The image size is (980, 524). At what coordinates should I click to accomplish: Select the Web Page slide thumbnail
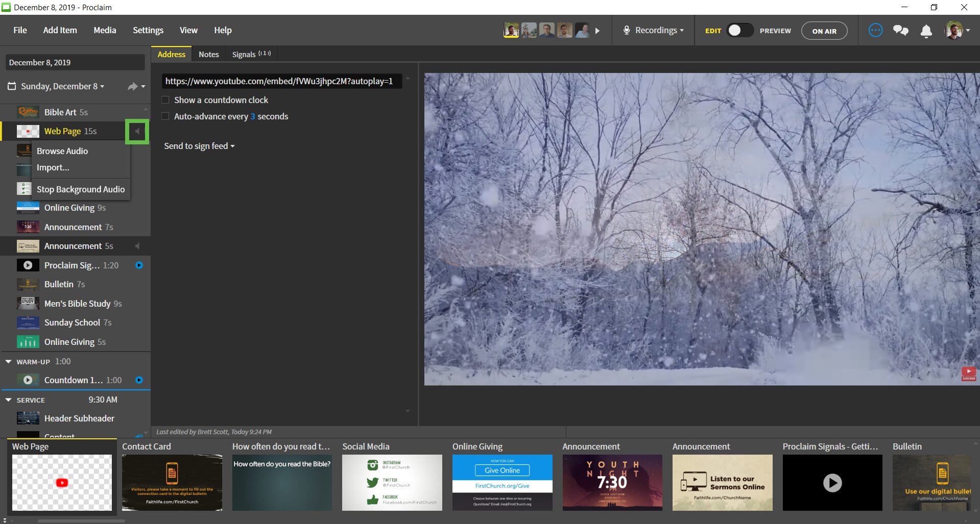(62, 483)
